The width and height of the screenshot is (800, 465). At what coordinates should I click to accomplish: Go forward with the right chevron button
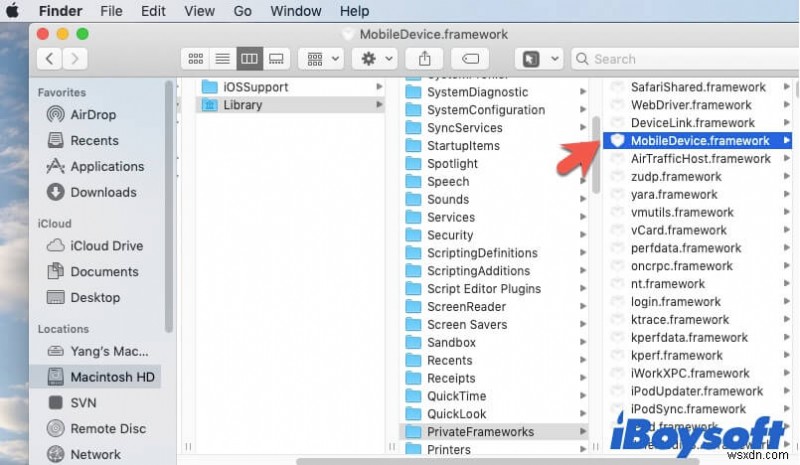(x=74, y=59)
